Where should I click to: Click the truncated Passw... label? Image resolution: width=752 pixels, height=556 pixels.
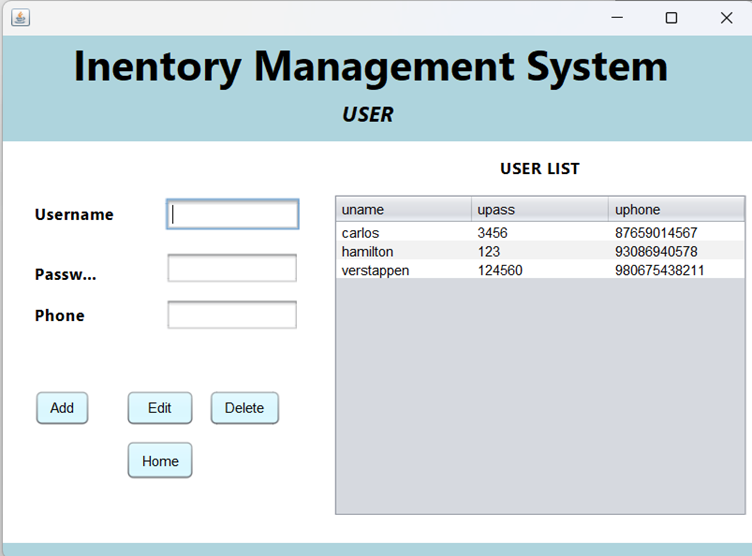66,274
